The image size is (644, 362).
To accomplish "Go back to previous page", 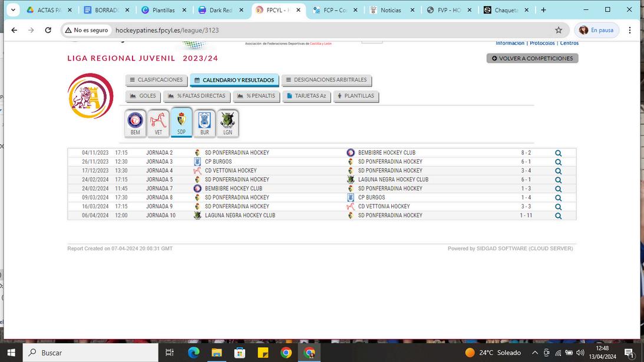I will (14, 30).
